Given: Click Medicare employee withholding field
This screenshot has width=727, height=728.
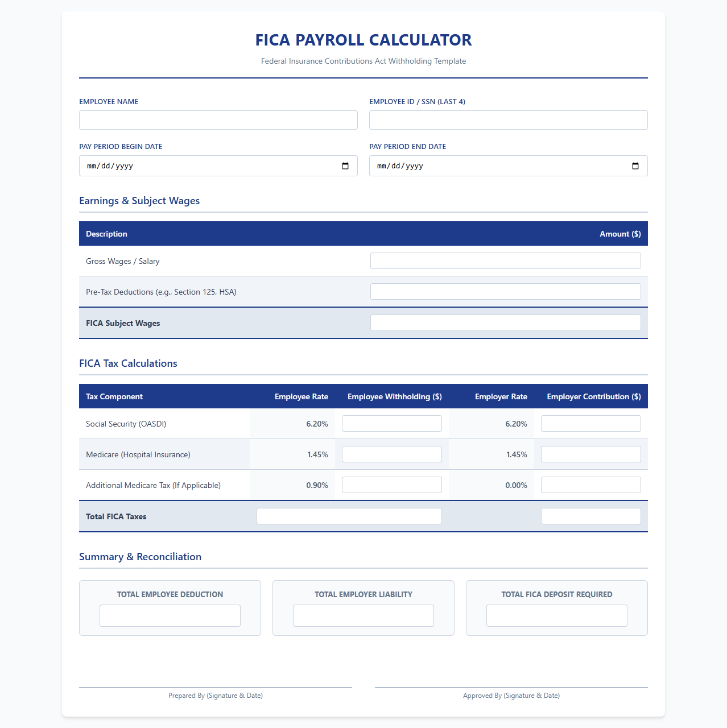Looking at the screenshot, I should pos(392,454).
